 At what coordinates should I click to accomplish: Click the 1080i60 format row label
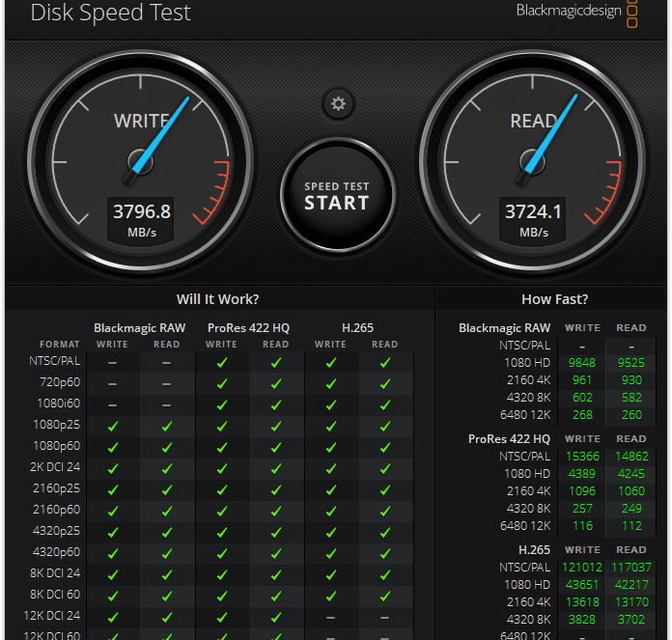(x=58, y=403)
